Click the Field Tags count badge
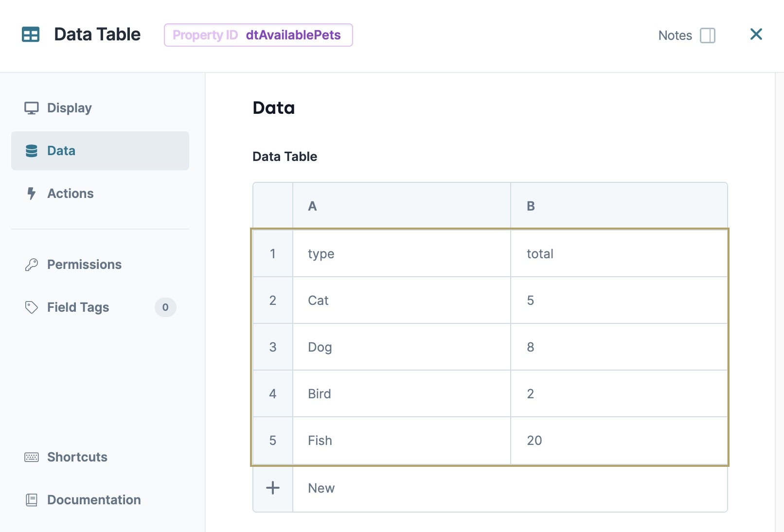This screenshot has height=532, width=784. click(165, 307)
